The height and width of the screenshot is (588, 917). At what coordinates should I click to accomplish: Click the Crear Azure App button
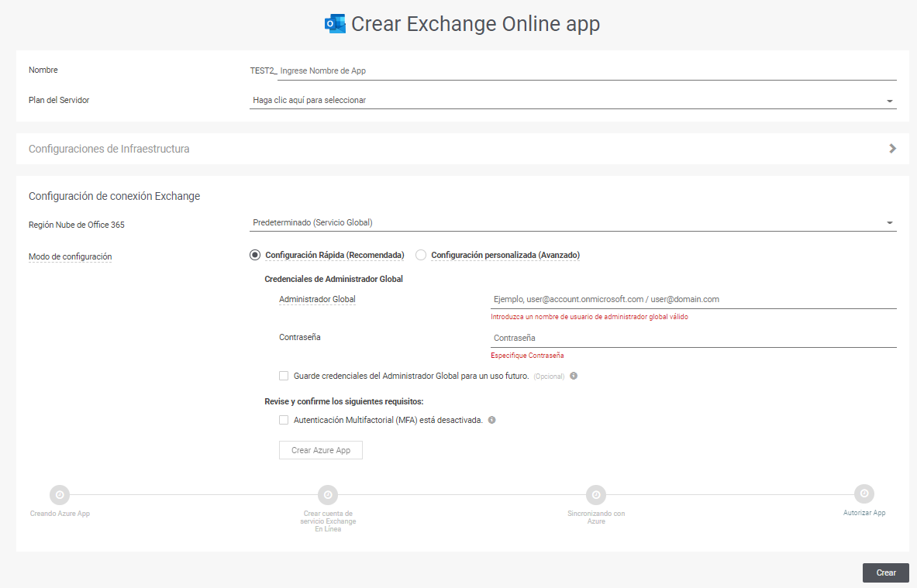tap(320, 450)
